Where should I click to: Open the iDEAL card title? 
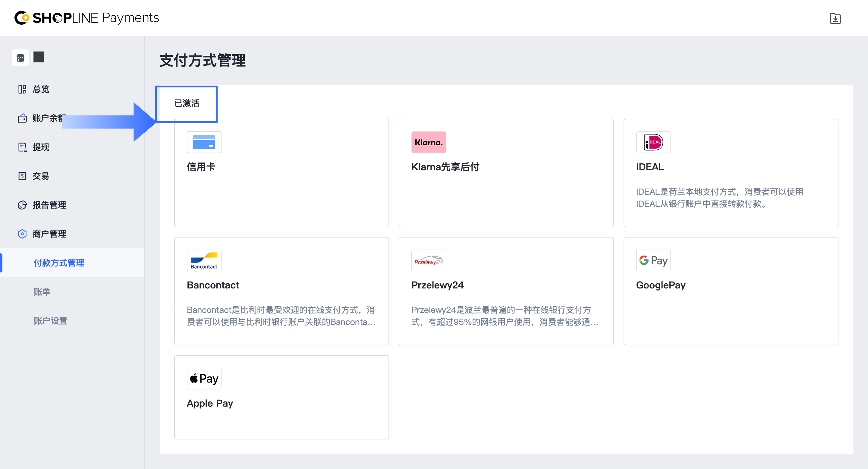650,167
